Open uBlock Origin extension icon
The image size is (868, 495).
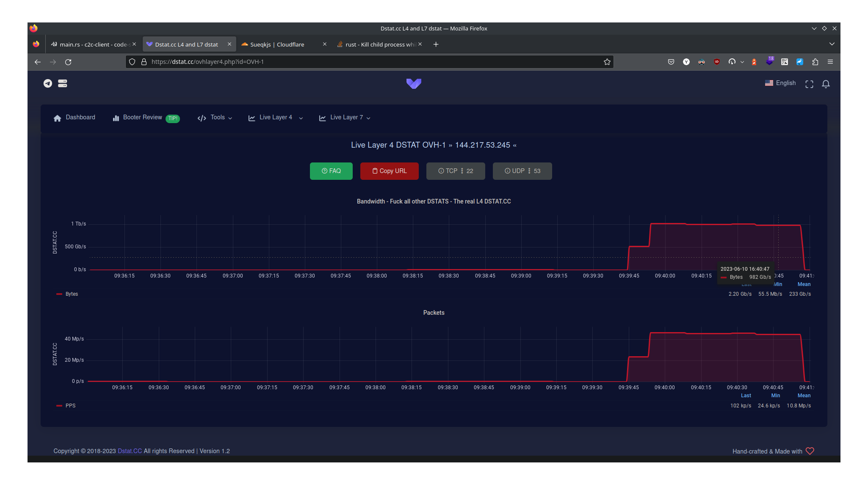tap(716, 62)
